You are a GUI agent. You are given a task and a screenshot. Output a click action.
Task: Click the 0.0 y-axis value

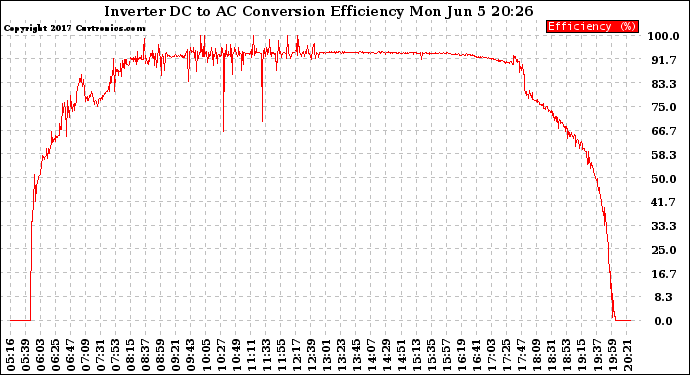point(663,321)
